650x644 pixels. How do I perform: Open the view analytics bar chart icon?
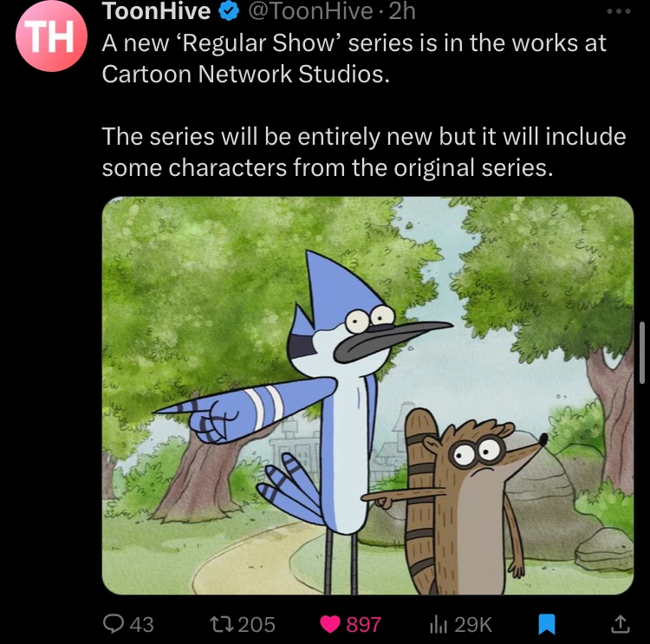coord(439,625)
